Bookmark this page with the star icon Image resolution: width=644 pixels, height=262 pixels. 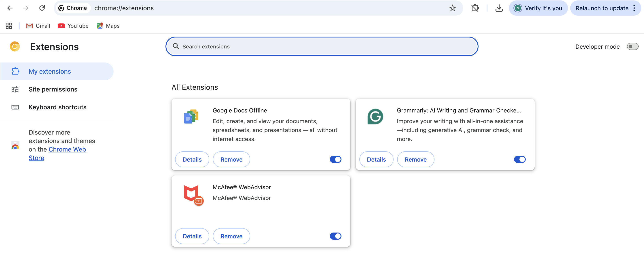tap(452, 8)
